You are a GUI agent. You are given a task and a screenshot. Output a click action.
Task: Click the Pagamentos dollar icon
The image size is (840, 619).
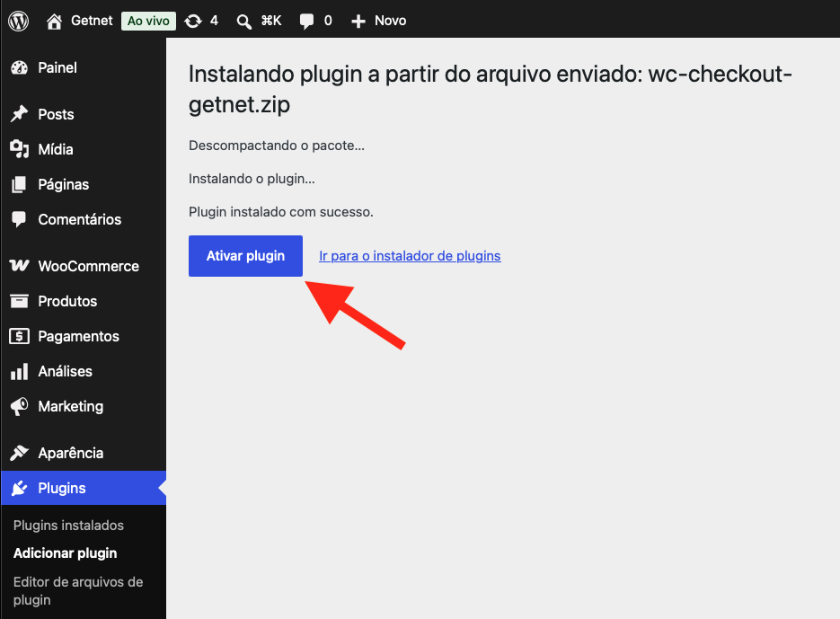pyautogui.click(x=19, y=336)
